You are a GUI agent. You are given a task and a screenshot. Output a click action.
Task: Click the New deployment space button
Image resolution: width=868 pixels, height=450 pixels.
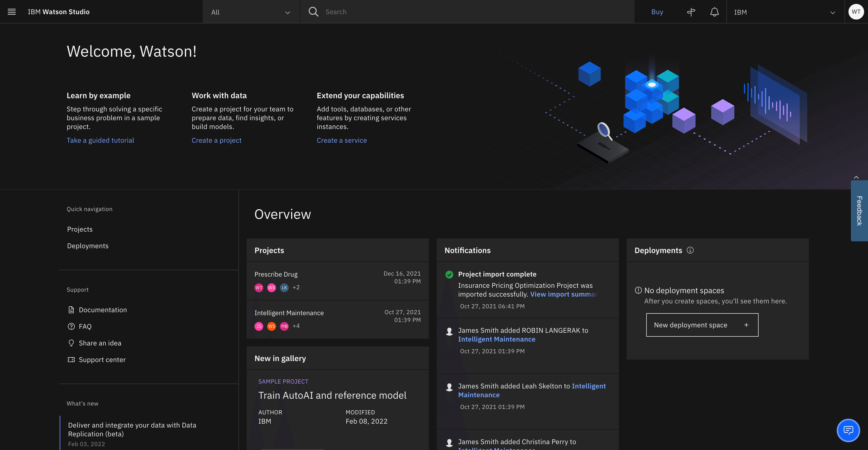pos(702,325)
